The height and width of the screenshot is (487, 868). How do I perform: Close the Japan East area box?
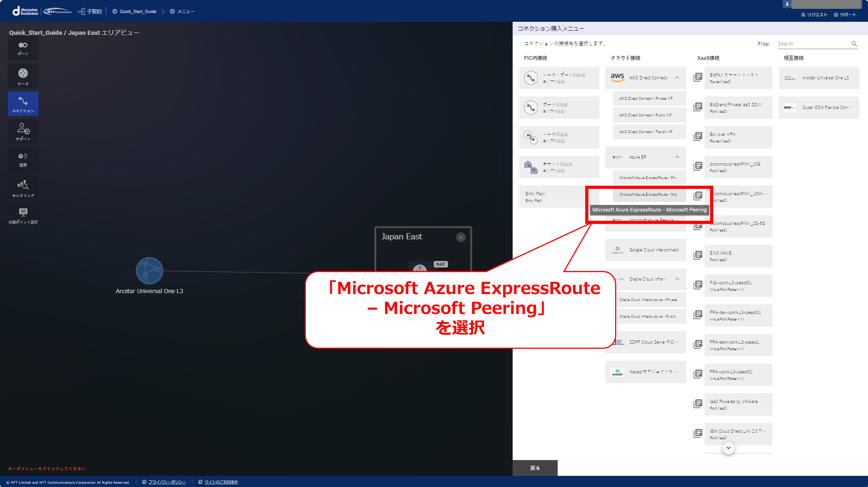click(x=461, y=237)
